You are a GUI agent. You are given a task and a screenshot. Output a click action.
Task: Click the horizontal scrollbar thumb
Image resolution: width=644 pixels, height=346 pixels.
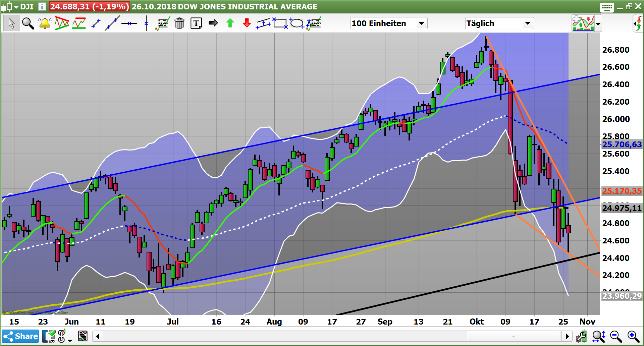tap(513, 336)
